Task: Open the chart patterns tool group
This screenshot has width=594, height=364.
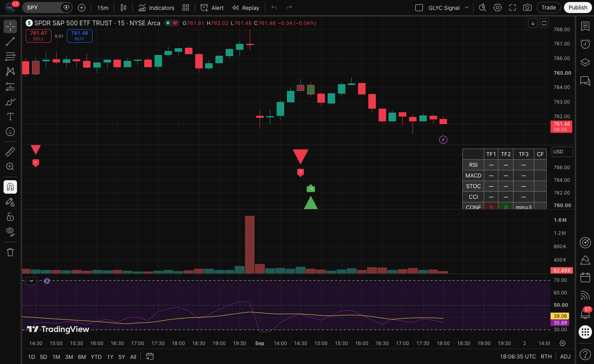Action: 10,72
